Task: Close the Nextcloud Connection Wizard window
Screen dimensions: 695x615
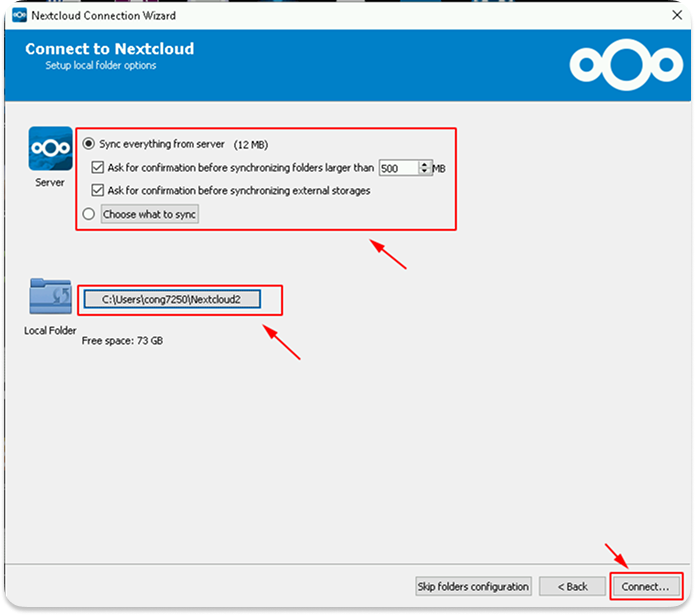Action: (x=676, y=15)
